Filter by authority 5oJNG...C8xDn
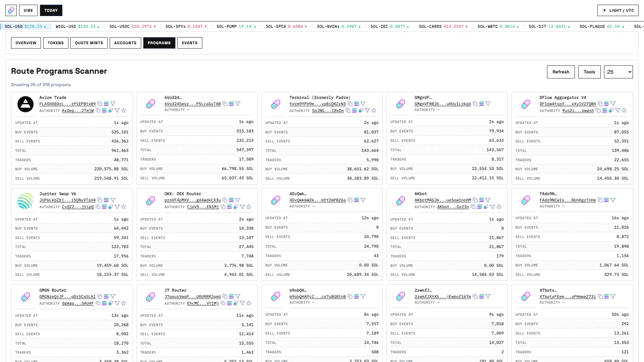 [367, 110]
